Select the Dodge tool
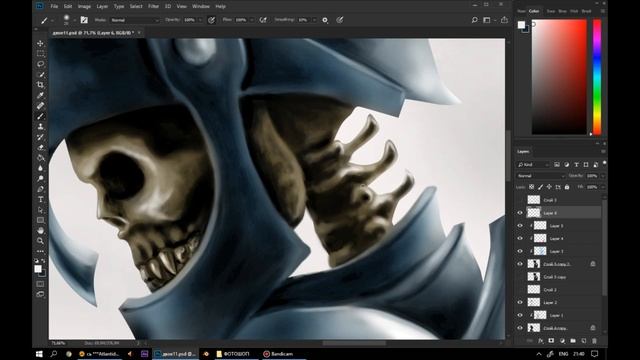 [40, 179]
